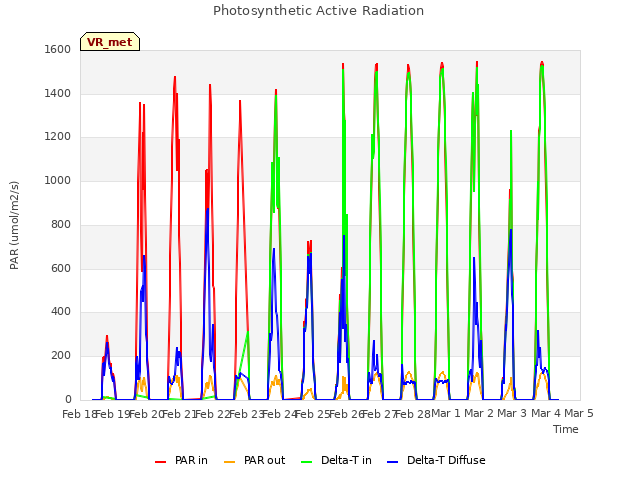Image resolution: width=640 pixels, height=480 pixels.
Task: Toggle the Delta-T Diffuse legend entry
Action: point(436,460)
